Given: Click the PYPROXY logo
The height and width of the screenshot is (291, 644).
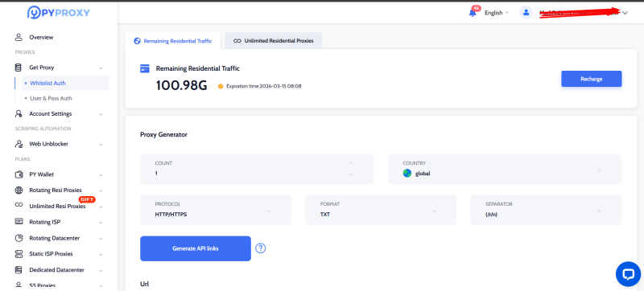Looking at the screenshot, I should tap(58, 13).
